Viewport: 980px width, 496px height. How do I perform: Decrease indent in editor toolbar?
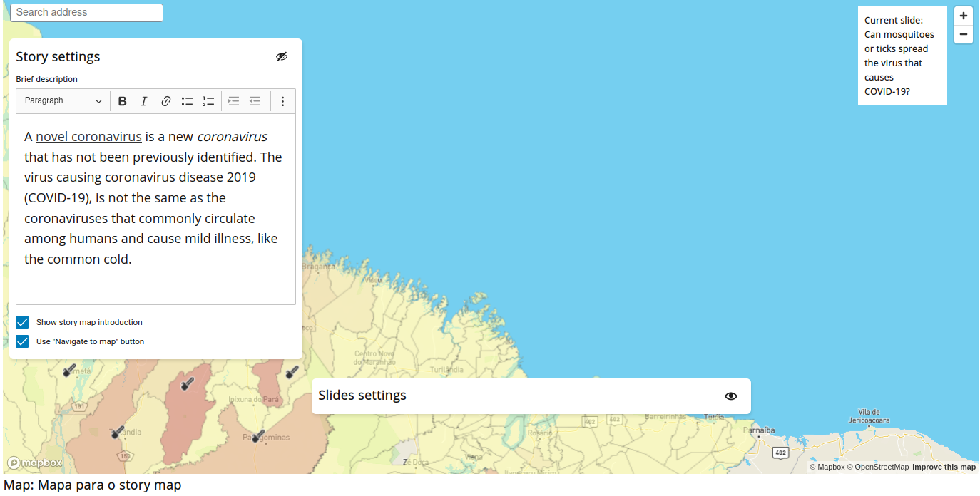tap(255, 101)
